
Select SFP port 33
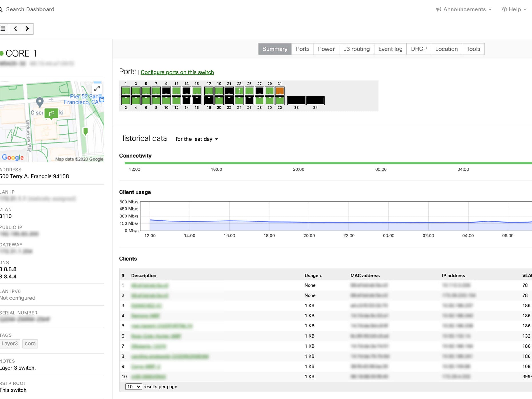(296, 100)
